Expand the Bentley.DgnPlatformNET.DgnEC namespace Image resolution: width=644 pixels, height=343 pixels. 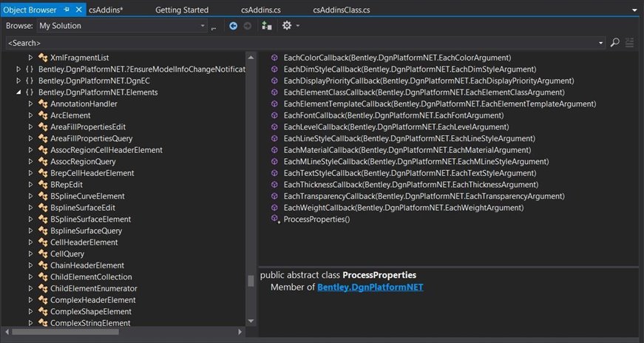pos(18,81)
